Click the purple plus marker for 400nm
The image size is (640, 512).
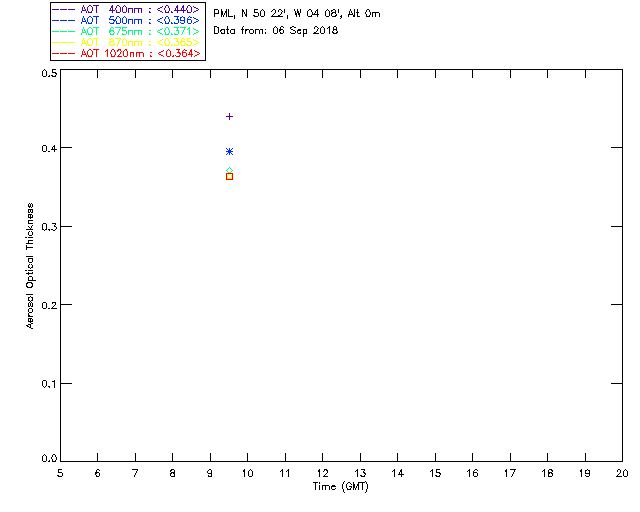(x=229, y=117)
